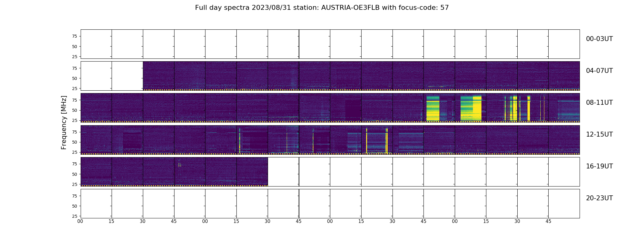Click the 50 tick label of the 04-07UT row

click(x=75, y=78)
